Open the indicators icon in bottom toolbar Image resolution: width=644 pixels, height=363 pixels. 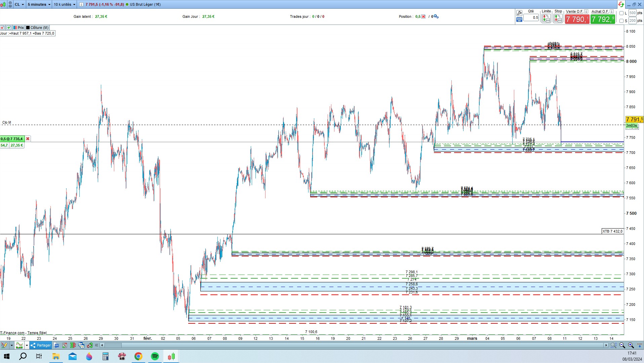pyautogui.click(x=19, y=345)
